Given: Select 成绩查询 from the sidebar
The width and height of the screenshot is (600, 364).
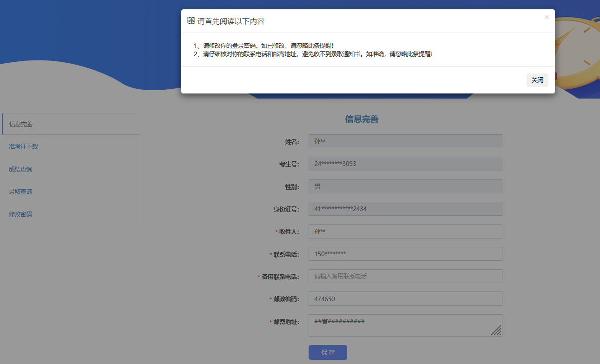Looking at the screenshot, I should tap(20, 169).
